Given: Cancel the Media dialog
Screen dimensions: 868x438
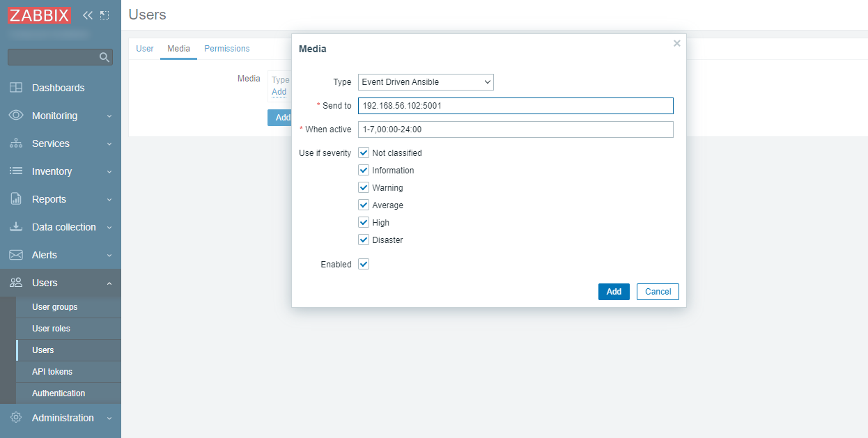Looking at the screenshot, I should (x=658, y=292).
